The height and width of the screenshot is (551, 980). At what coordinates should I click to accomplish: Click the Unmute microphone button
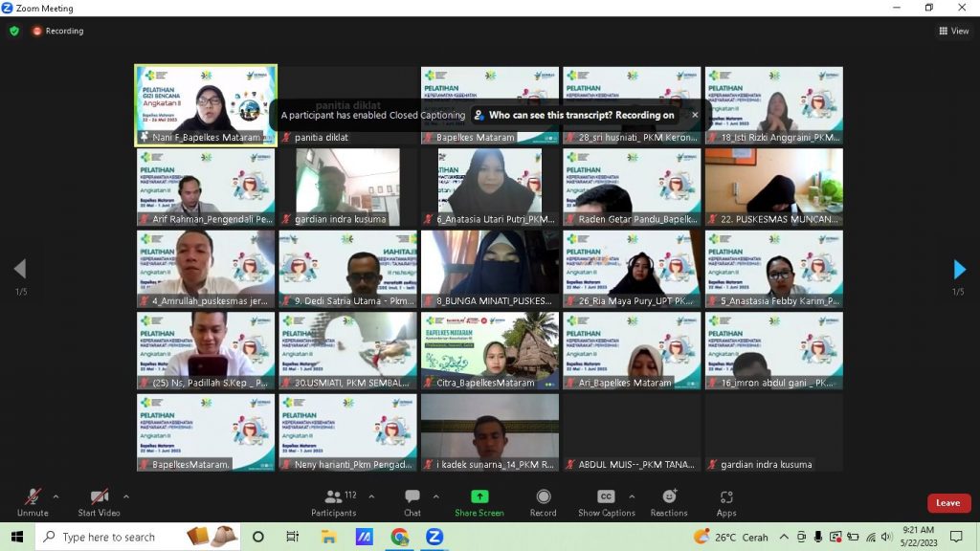click(x=33, y=503)
